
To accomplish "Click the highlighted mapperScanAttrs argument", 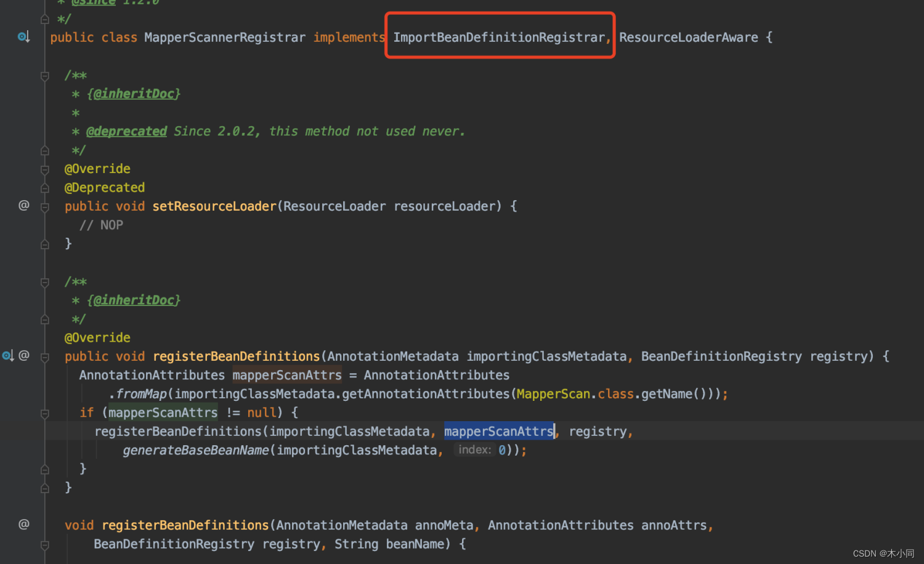I will (x=499, y=431).
